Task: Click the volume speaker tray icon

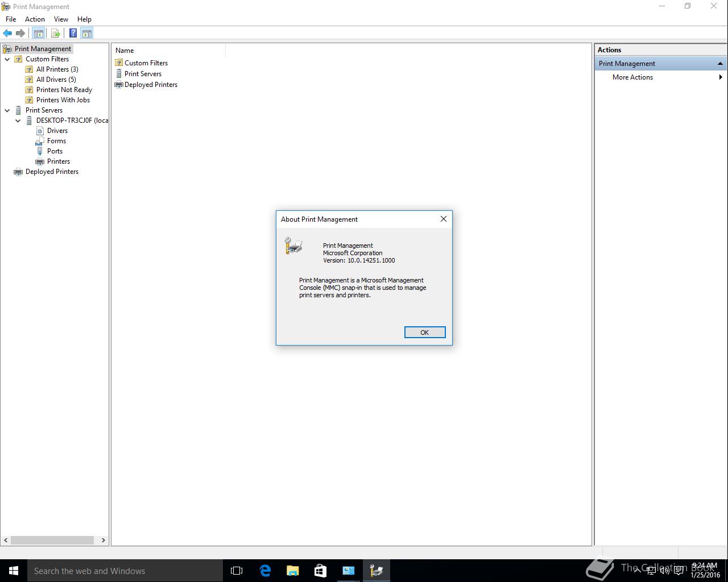Action: 664,571
